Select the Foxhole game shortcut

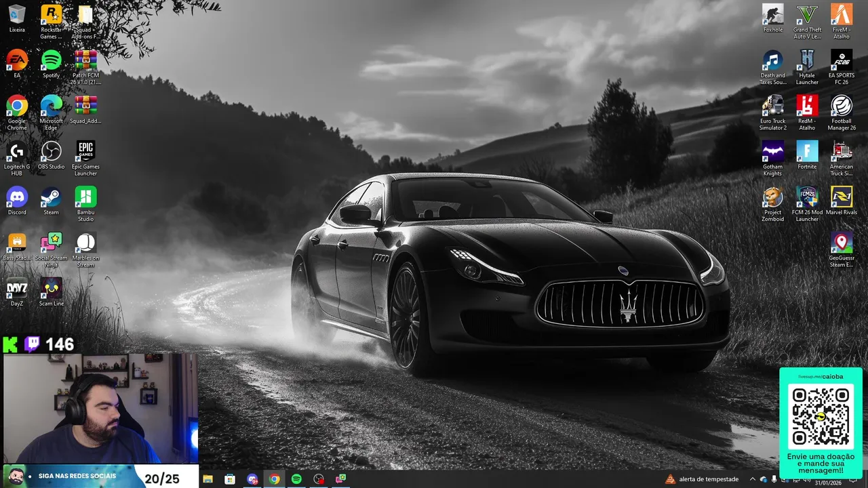[x=772, y=19]
